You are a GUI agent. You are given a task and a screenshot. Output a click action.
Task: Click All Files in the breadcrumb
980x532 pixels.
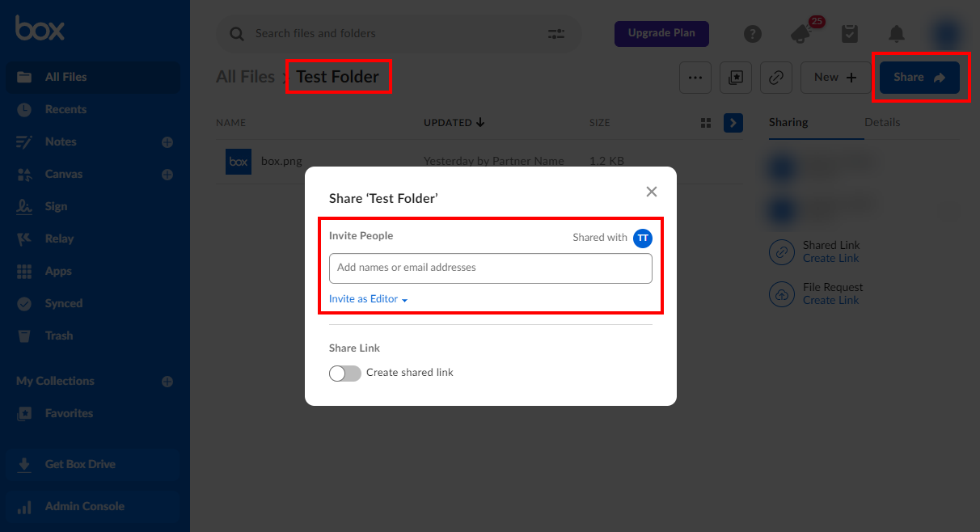[245, 77]
